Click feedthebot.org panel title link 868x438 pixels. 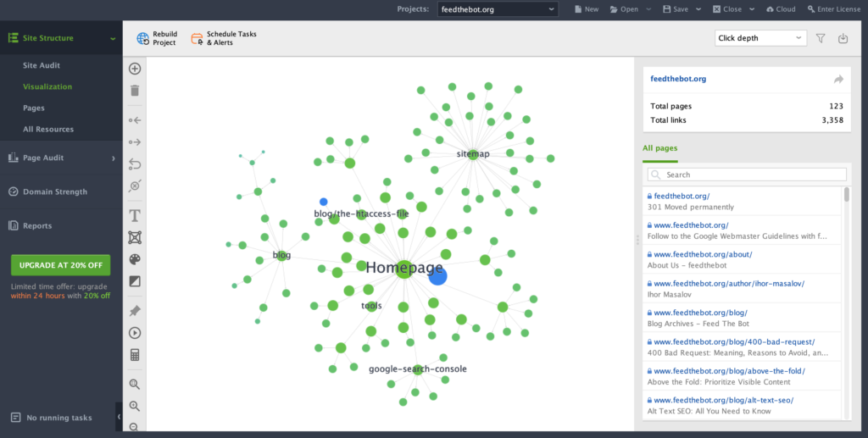coord(678,79)
